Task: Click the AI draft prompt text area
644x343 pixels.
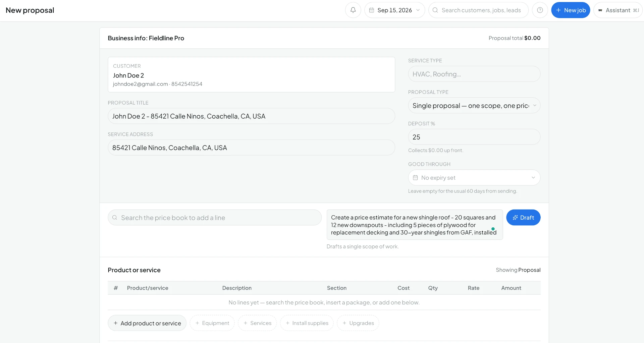Action: (x=415, y=225)
